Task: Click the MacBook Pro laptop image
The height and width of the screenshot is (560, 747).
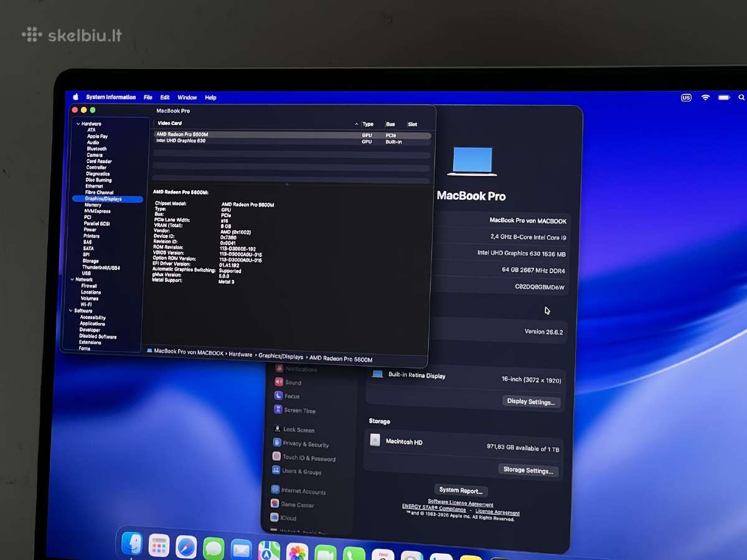Action: [472, 161]
